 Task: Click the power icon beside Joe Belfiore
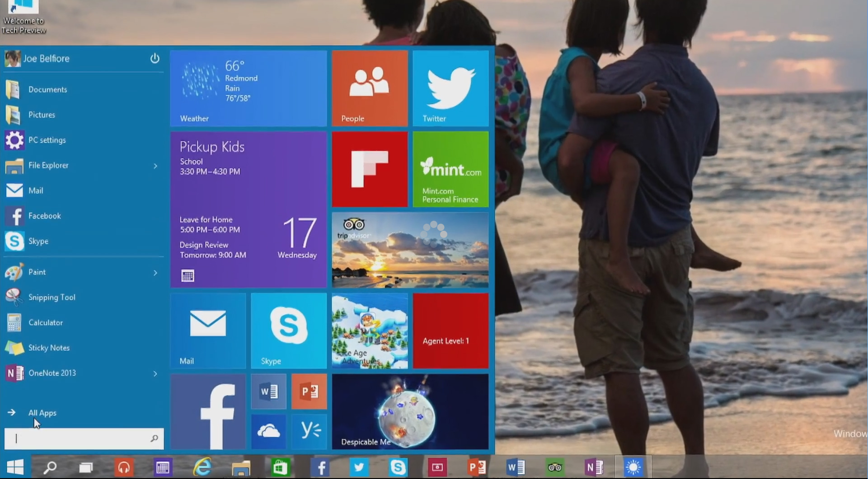point(155,58)
